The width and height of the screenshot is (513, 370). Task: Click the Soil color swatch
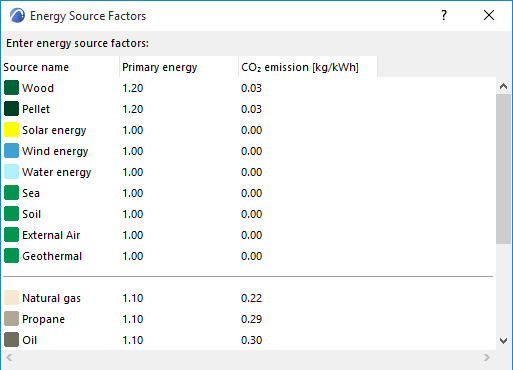11,214
